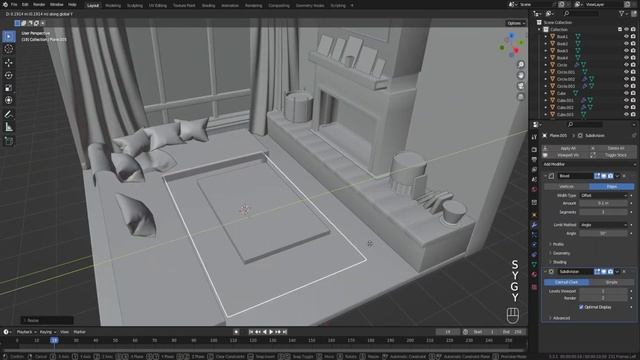Open the Particles properties tab
640x360 pixels.
point(534,235)
